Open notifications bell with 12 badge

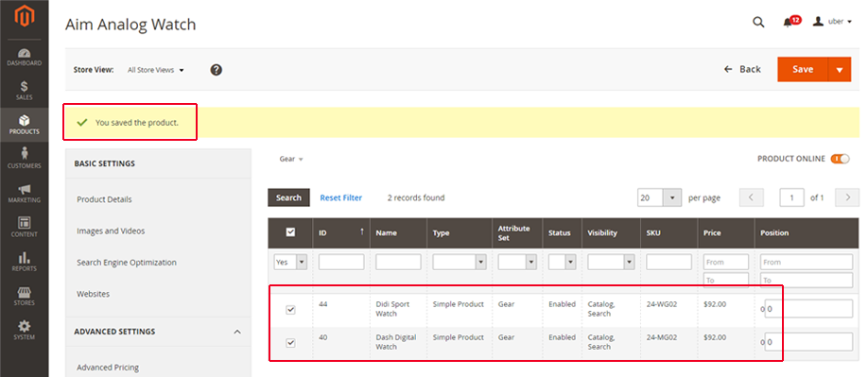pyautogui.click(x=791, y=22)
